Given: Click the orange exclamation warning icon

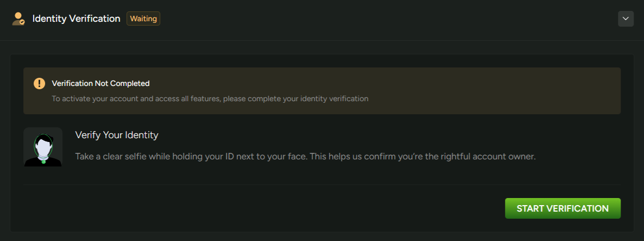Looking at the screenshot, I should [39, 83].
